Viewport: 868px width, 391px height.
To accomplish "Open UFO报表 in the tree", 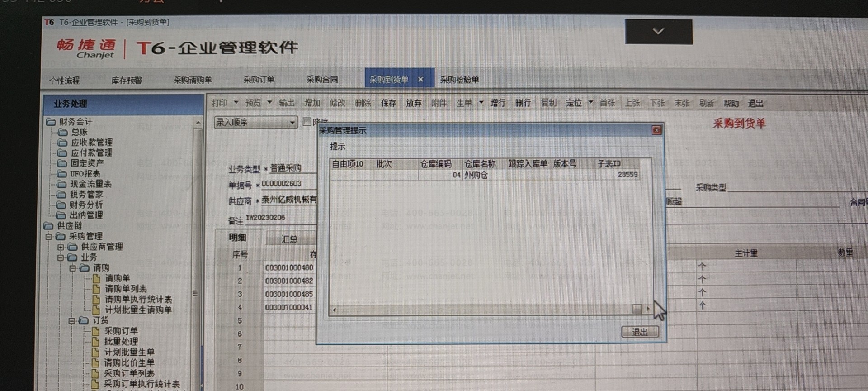I will tap(85, 174).
